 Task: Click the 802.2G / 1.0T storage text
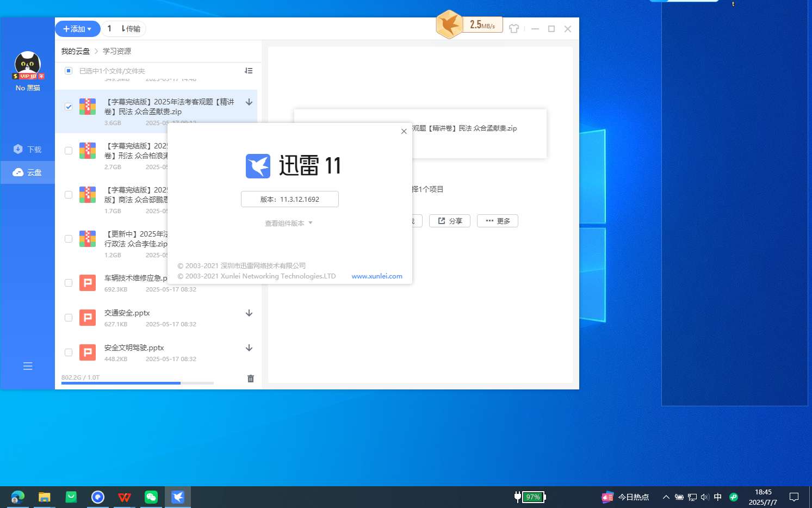pyautogui.click(x=80, y=377)
